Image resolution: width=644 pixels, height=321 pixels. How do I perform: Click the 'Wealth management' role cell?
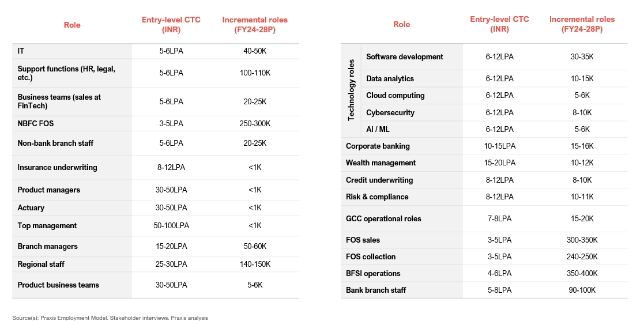pyautogui.click(x=381, y=163)
